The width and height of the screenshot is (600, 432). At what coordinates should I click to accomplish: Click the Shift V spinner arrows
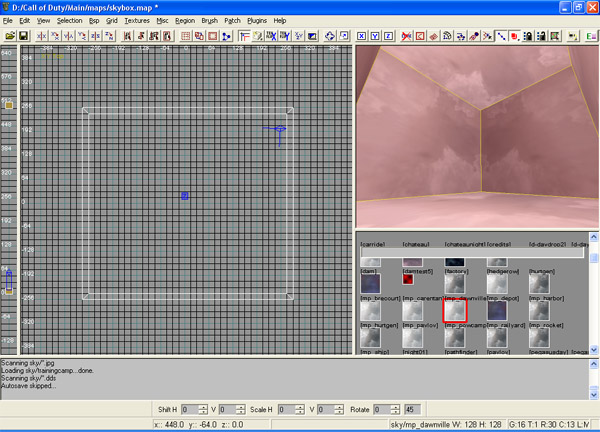click(241, 409)
